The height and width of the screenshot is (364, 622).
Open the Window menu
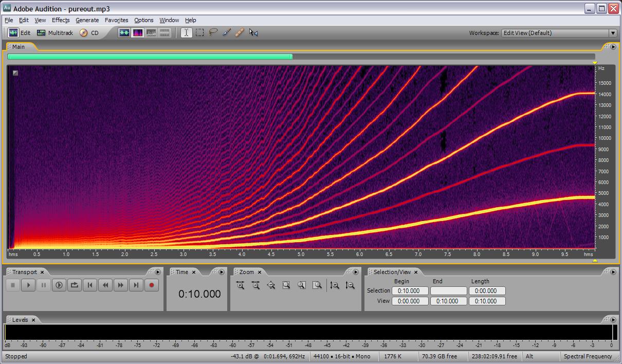pyautogui.click(x=169, y=20)
